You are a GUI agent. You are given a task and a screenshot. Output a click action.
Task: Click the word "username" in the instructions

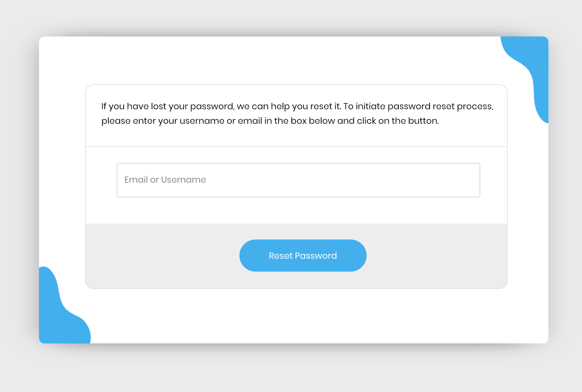pos(202,121)
